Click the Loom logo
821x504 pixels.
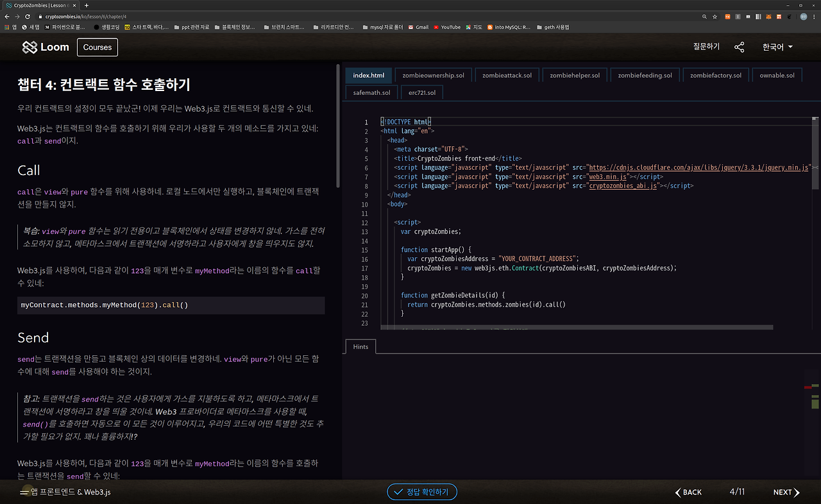click(x=46, y=47)
